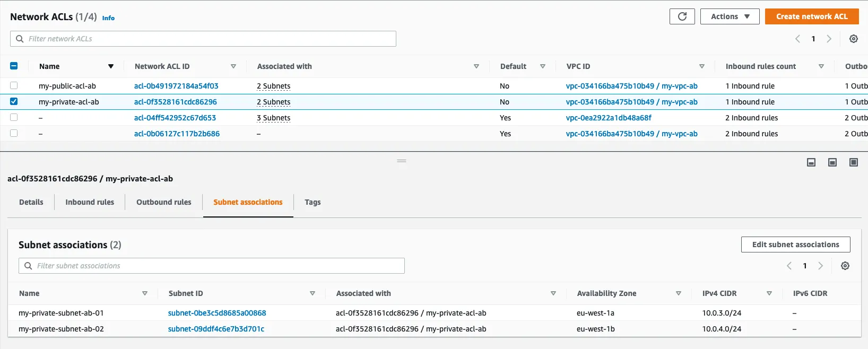The width and height of the screenshot is (868, 349).
Task: Open the Actions dropdown menu
Action: pos(730,16)
